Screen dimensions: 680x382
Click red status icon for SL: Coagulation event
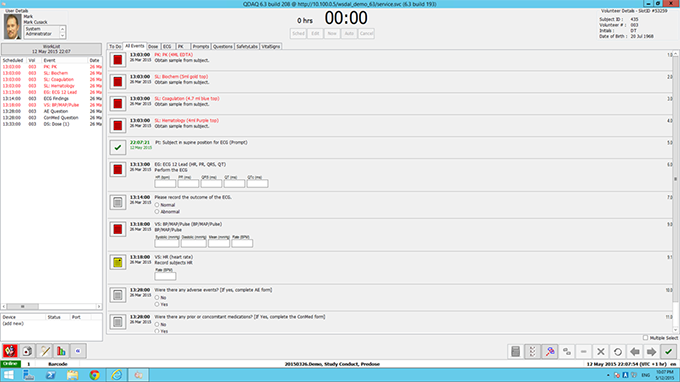pos(118,104)
